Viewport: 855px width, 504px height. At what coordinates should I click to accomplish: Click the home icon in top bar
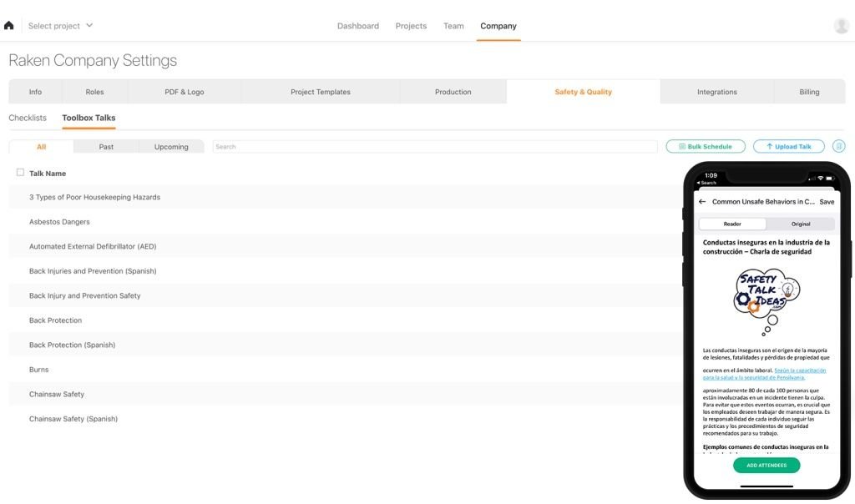tap(9, 26)
